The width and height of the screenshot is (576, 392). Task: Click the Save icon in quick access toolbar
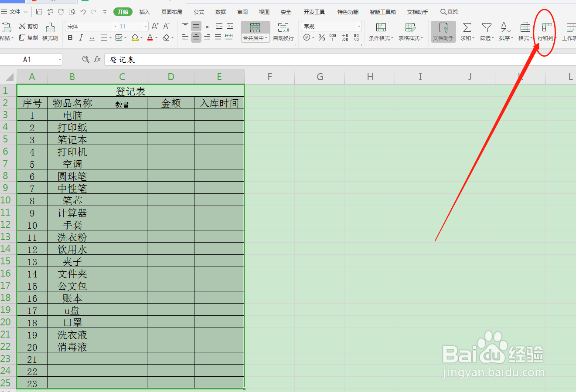(x=39, y=12)
